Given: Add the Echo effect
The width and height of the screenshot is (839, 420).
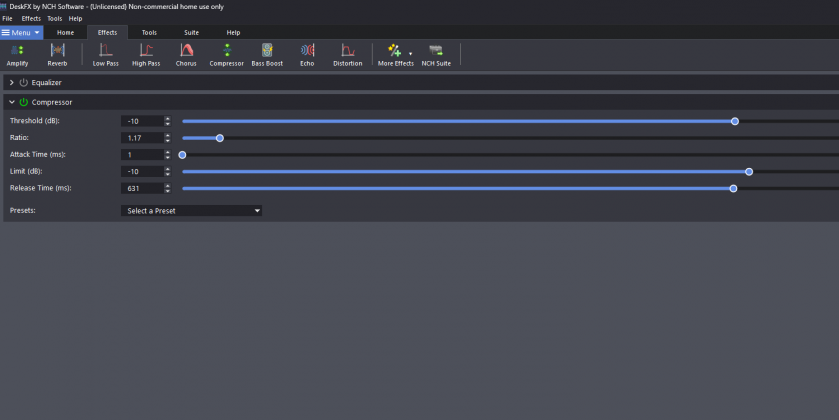Looking at the screenshot, I should [307, 55].
